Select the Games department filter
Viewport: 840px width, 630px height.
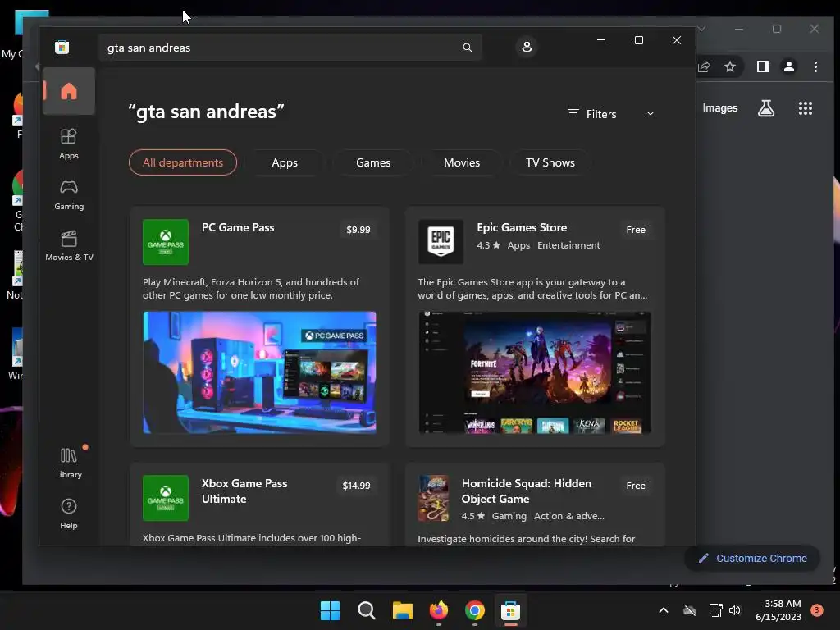pyautogui.click(x=373, y=162)
